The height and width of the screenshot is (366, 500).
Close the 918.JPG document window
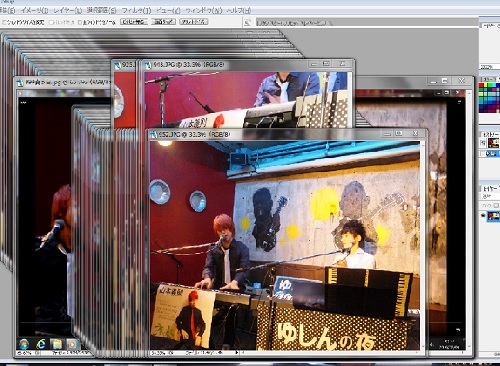point(342,64)
